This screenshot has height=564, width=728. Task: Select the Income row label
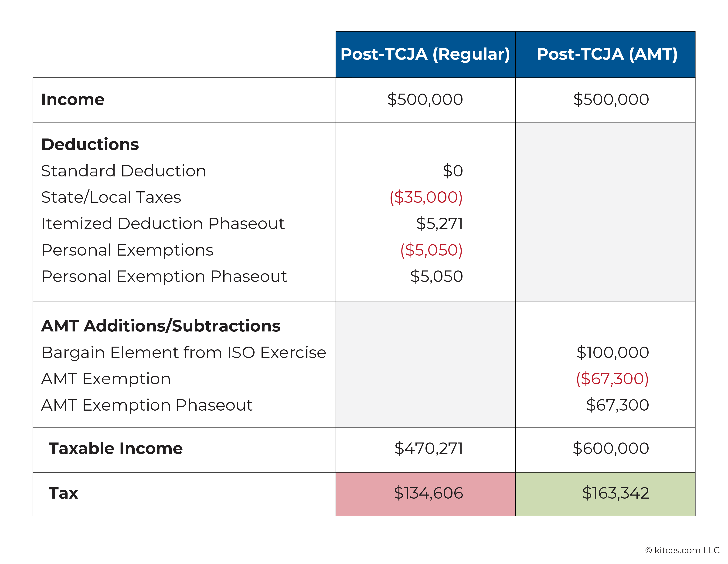click(x=73, y=100)
